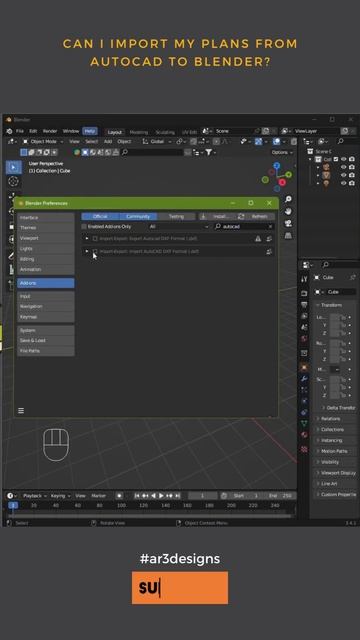Switch to the Modeling workspace tab
This screenshot has height=640, width=360.
tap(139, 132)
